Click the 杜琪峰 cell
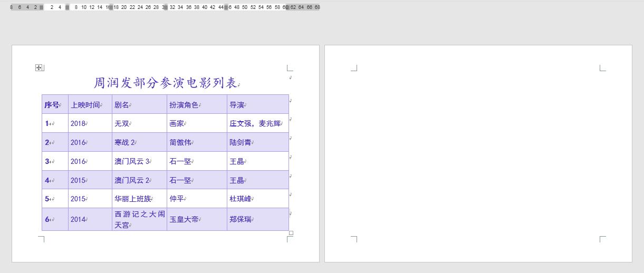 pyautogui.click(x=258, y=199)
